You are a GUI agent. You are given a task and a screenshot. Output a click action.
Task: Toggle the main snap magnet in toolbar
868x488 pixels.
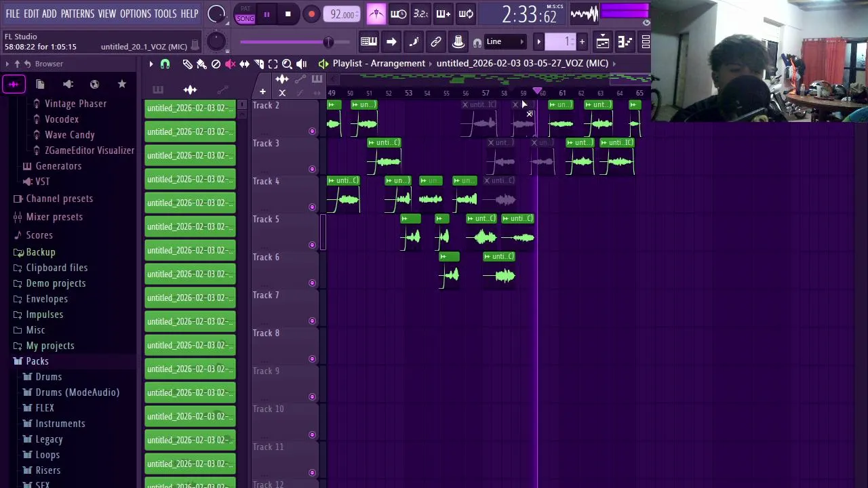477,43
